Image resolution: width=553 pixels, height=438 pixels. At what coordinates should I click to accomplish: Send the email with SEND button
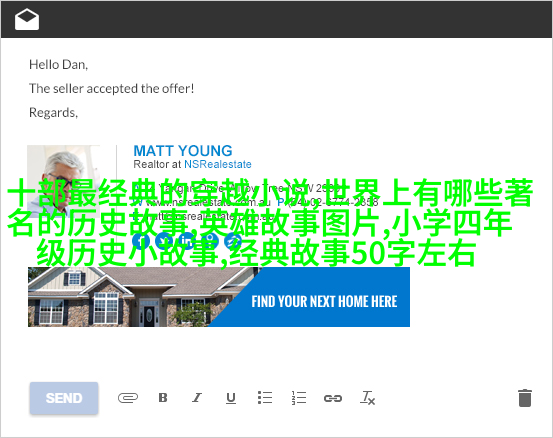[x=64, y=398]
